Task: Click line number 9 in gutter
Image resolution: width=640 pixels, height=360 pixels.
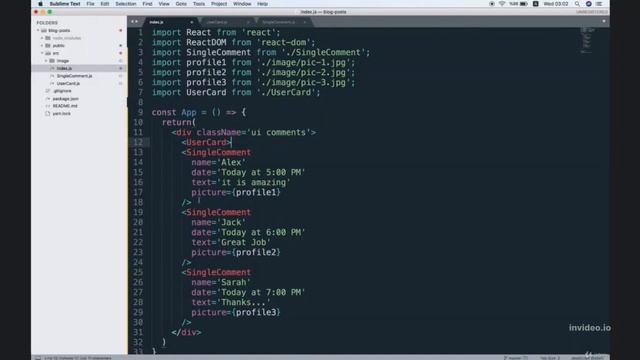Action: (x=140, y=112)
